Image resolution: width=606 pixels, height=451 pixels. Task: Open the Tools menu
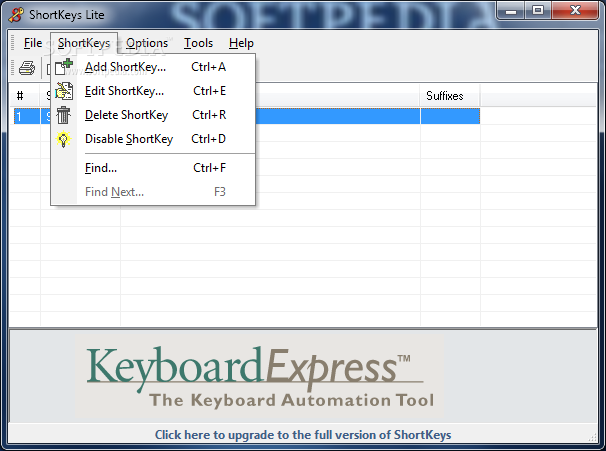[198, 43]
